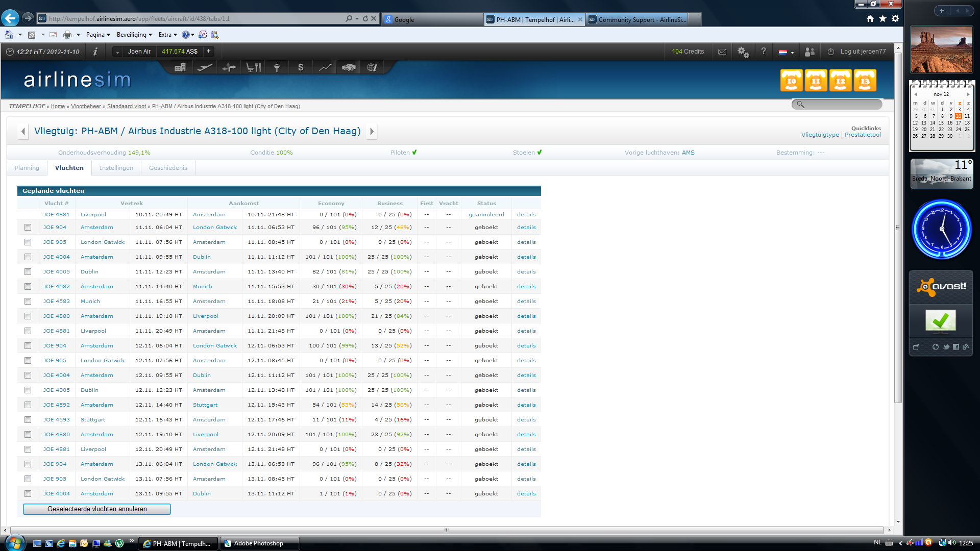
Task: Select checkbox for JOE 4004 on 13.11. 09:55
Action: 28,494
